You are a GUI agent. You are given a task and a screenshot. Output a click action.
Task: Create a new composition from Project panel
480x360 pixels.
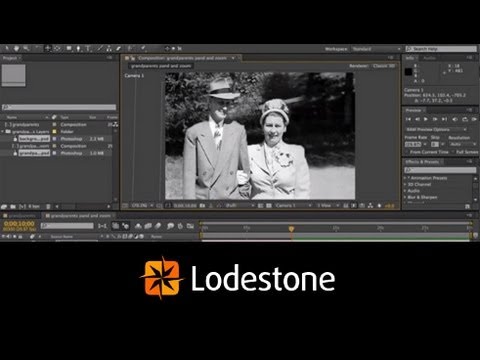pyautogui.click(x=23, y=207)
